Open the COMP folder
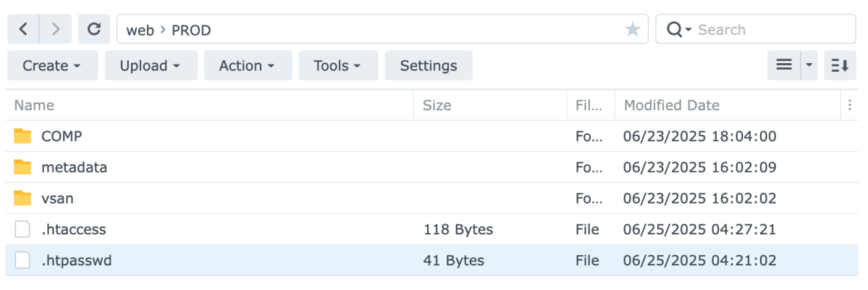Image resolution: width=868 pixels, height=290 pixels. [x=62, y=136]
